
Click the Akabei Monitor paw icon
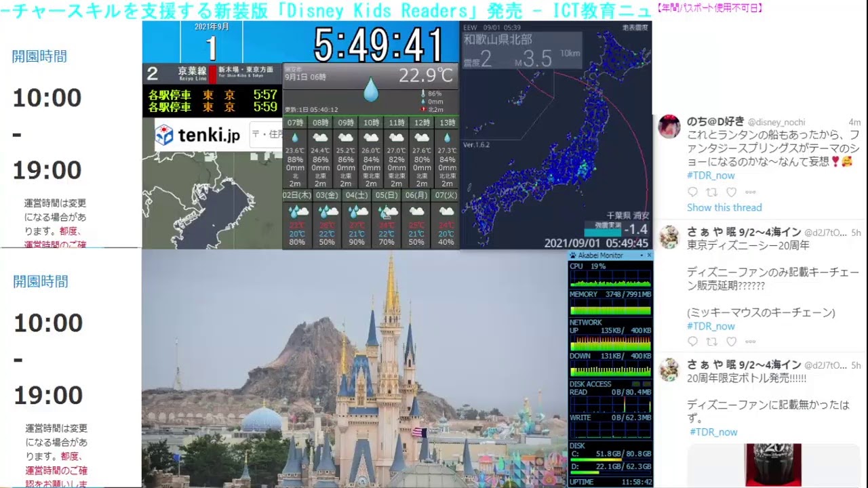pyautogui.click(x=573, y=256)
